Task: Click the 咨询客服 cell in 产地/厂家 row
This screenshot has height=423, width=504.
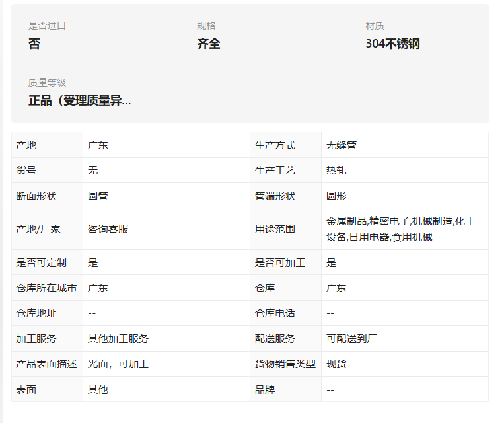Action: (166, 229)
